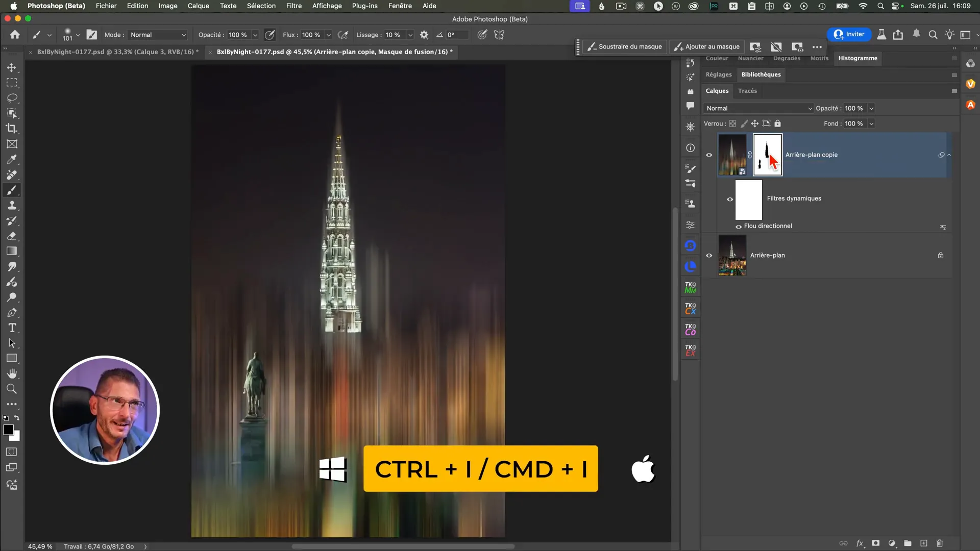Screen dimensions: 980x551
Task: Select the Move tool
Action: [12, 67]
